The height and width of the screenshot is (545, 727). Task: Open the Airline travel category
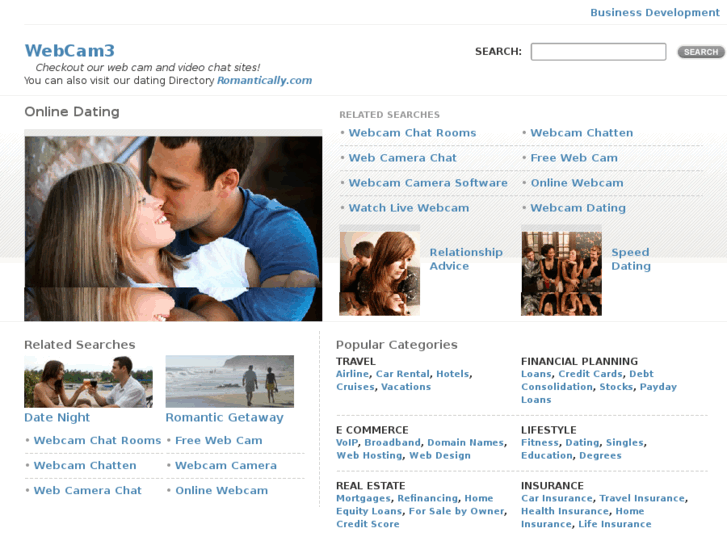tap(352, 374)
